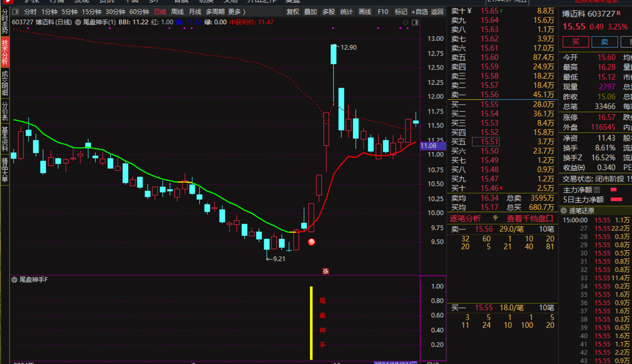This screenshot has height=364, width=632.
Task: Click the panel toggle icon beside the diamond
Action: click(x=415, y=22)
